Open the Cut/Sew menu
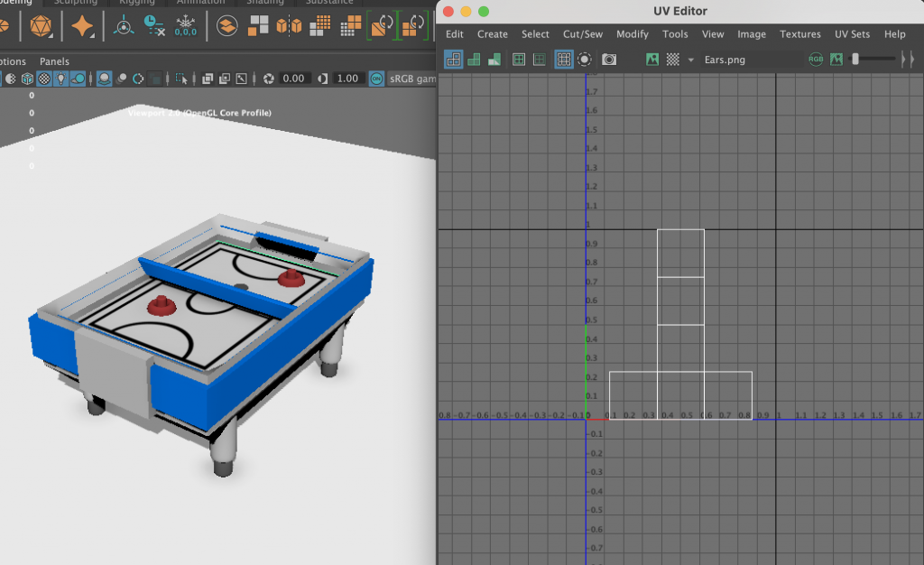The height and width of the screenshot is (565, 924). point(582,34)
